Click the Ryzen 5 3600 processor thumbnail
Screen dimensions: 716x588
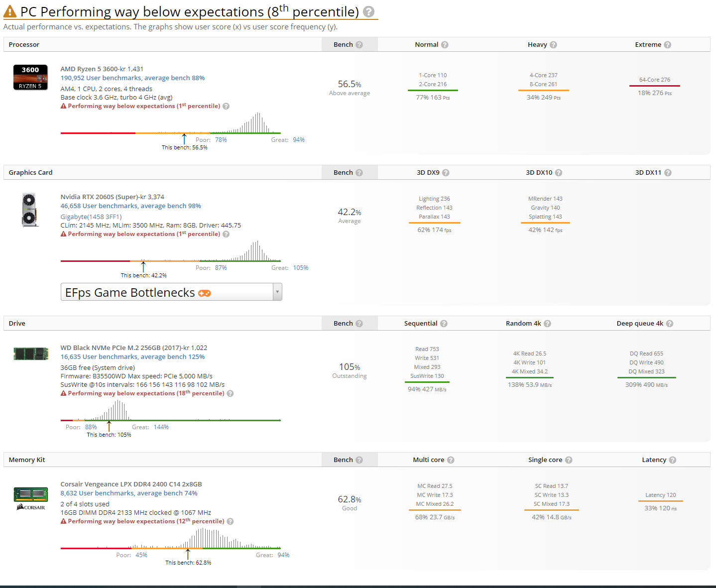(x=30, y=77)
